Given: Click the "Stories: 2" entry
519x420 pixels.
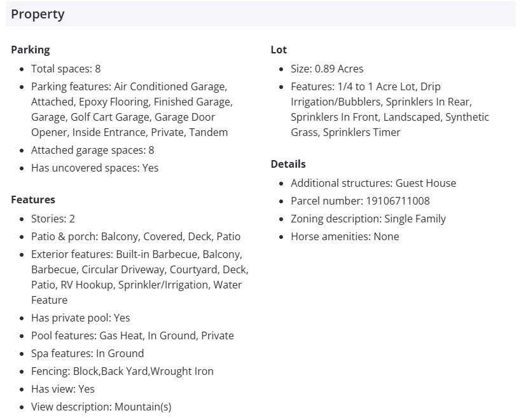Looking at the screenshot, I should (x=53, y=219).
